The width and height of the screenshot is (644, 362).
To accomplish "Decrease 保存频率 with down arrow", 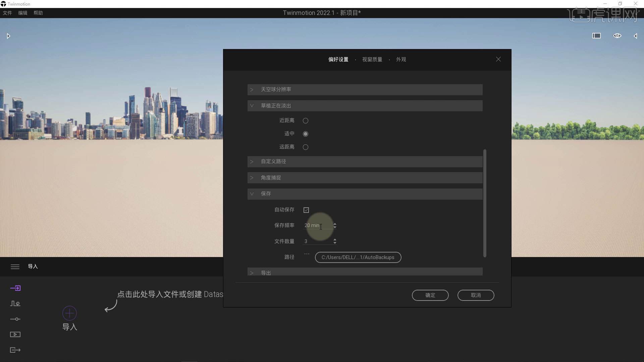I will [x=335, y=227].
